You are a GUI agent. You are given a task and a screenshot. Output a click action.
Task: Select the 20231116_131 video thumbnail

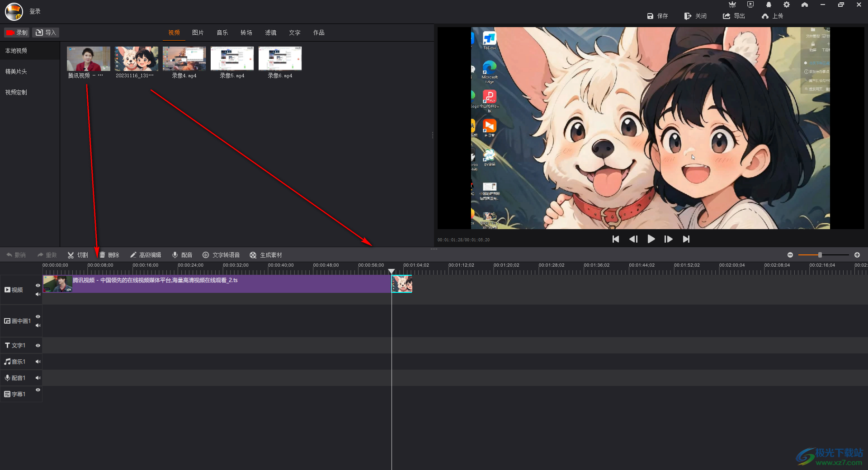click(136, 59)
